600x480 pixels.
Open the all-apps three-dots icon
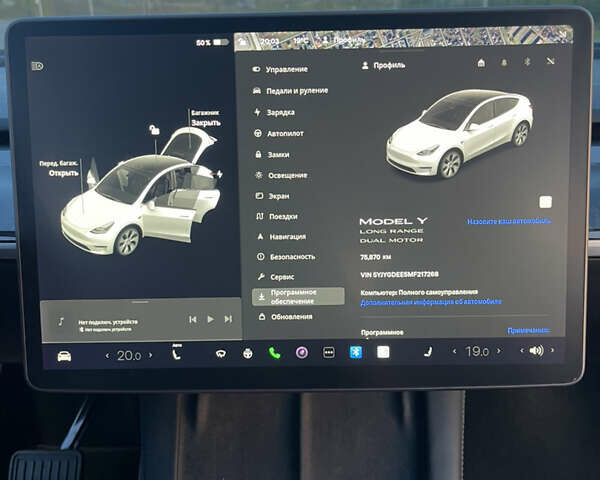click(x=329, y=352)
